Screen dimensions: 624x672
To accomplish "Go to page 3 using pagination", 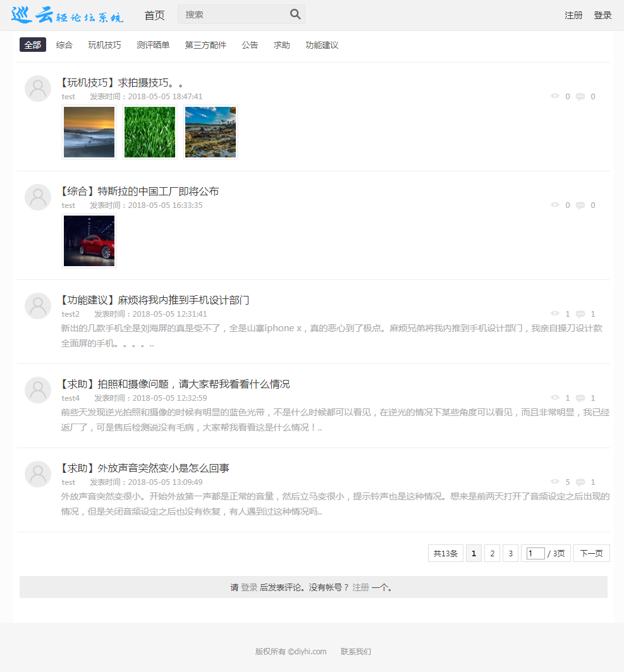I will point(510,553).
